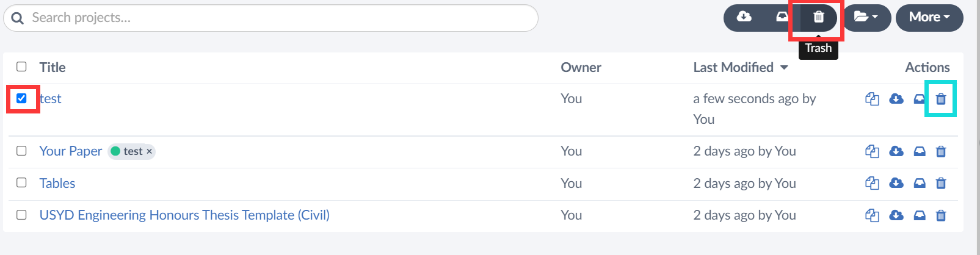Viewport: 980px width, 255px height.
Task: Click the toolbar Trash button
Action: tap(818, 18)
